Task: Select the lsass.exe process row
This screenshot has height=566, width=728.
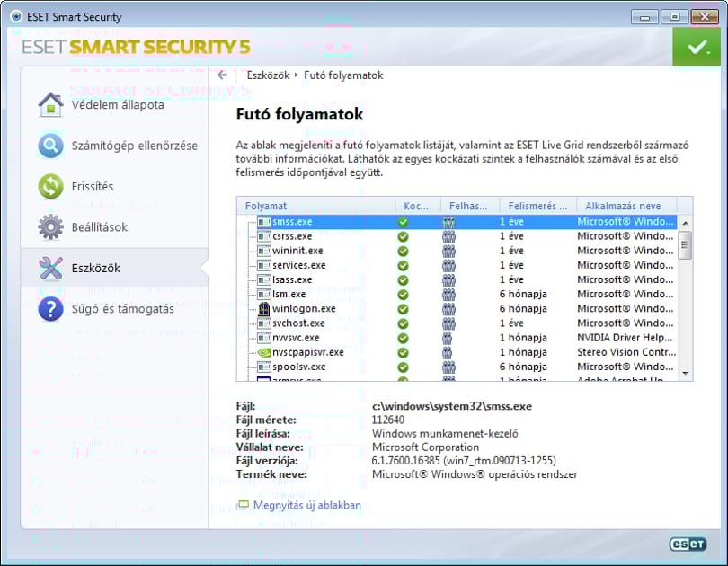Action: pyautogui.click(x=457, y=279)
